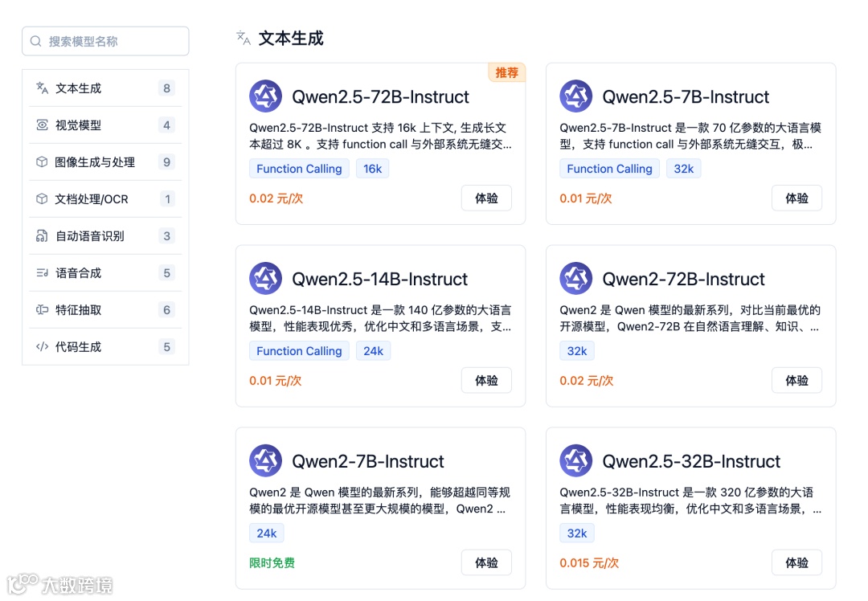Viewport: 868px width, 601px height.
Task: Open the Qwen2.5-72B-Instruct title
Action: tap(380, 97)
